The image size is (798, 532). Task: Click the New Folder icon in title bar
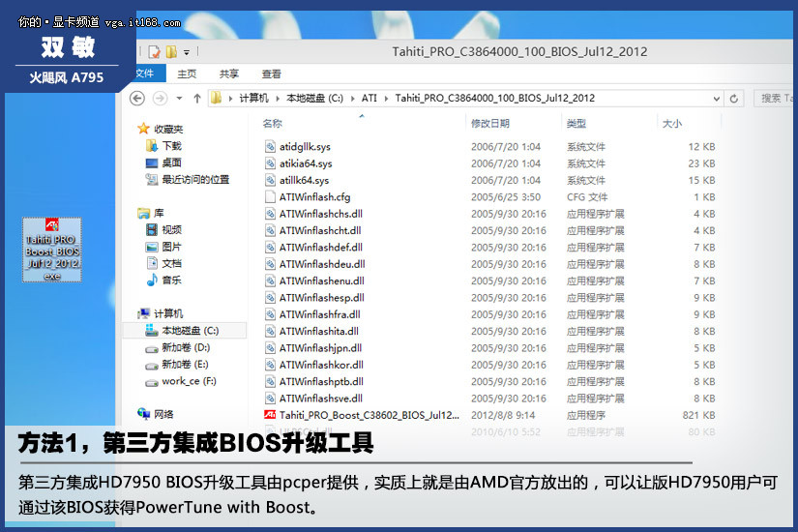point(170,51)
